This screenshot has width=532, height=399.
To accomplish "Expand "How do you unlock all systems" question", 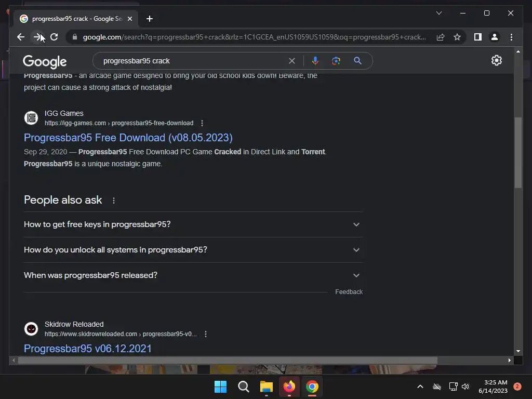I will tap(193, 250).
